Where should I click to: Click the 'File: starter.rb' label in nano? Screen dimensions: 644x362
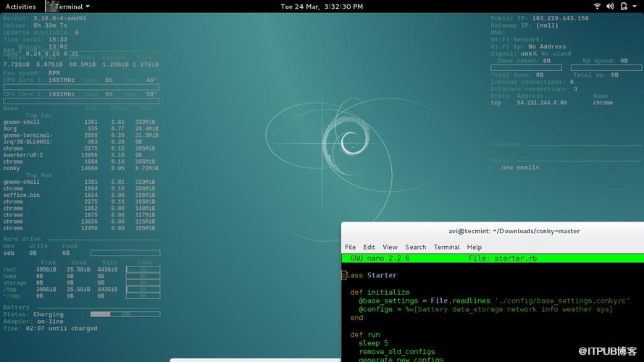(x=503, y=258)
